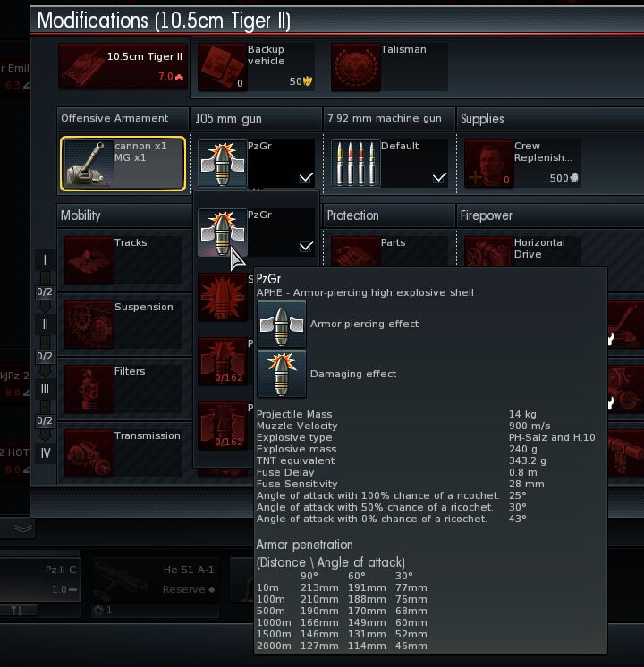Toggle the checkmark on dropdown PzGr entry
The width and height of the screenshot is (644, 667).
(306, 247)
